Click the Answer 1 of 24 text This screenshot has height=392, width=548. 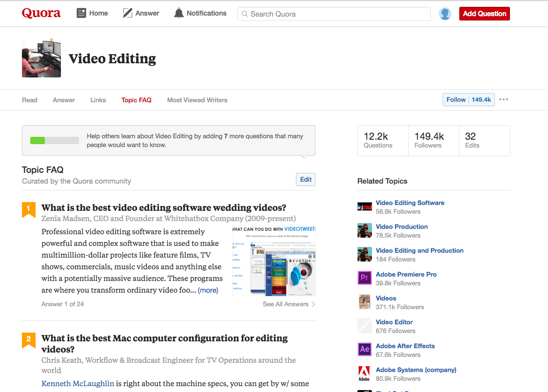click(62, 304)
